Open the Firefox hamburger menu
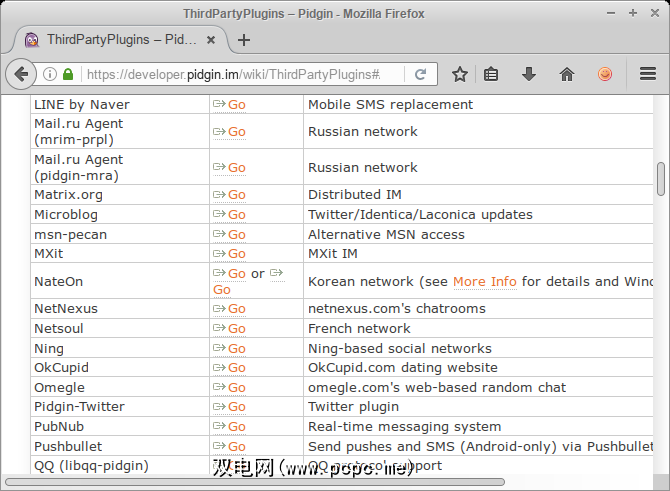 coord(647,74)
